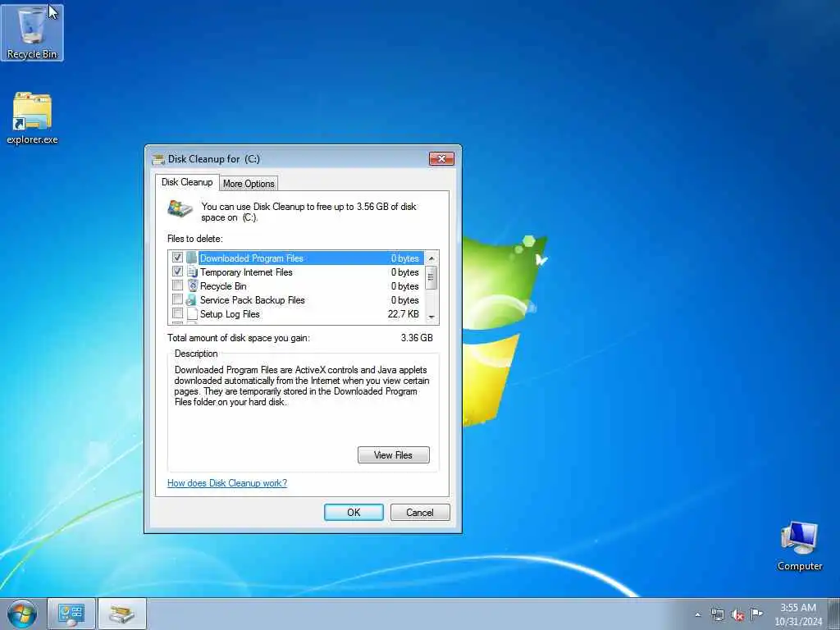This screenshot has height=630, width=840.
Task: Click the Setup Log Files item icon
Action: click(x=192, y=313)
